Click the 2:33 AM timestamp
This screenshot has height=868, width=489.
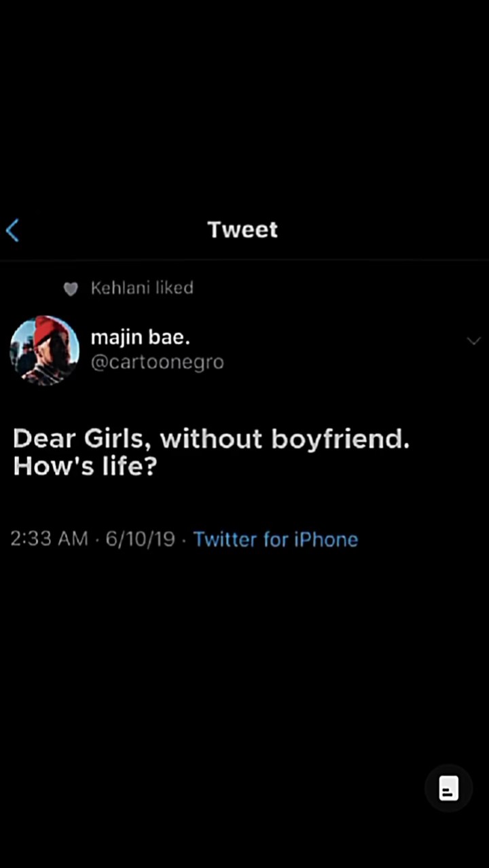coord(50,539)
